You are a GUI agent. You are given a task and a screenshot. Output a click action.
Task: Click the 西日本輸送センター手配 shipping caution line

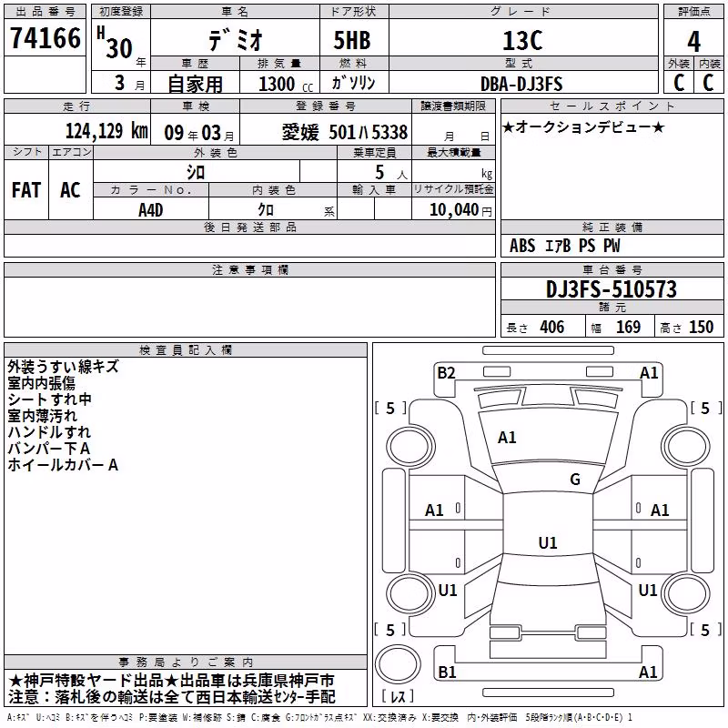pyautogui.click(x=172, y=697)
